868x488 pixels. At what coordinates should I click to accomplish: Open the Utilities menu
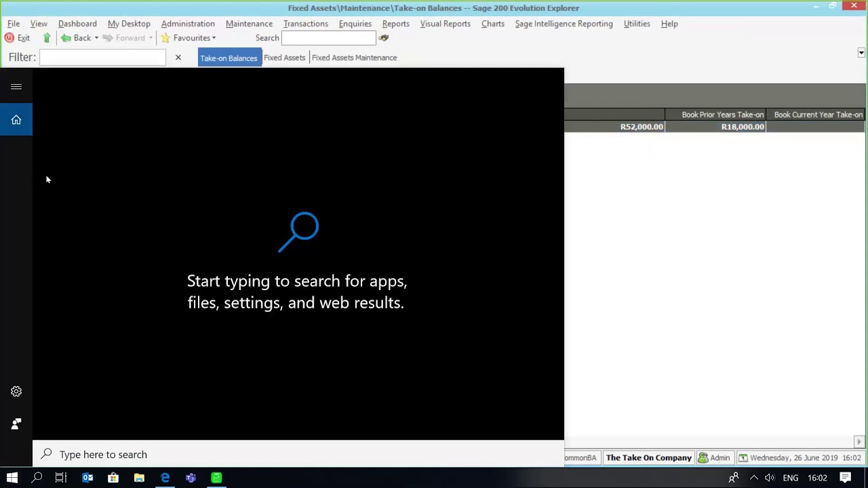coord(637,24)
